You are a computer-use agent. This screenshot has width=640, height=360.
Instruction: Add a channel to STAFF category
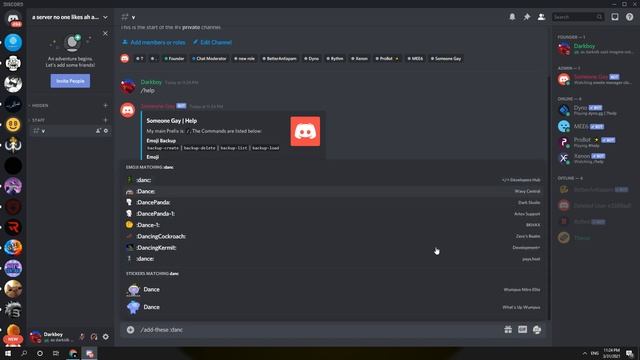pos(105,120)
